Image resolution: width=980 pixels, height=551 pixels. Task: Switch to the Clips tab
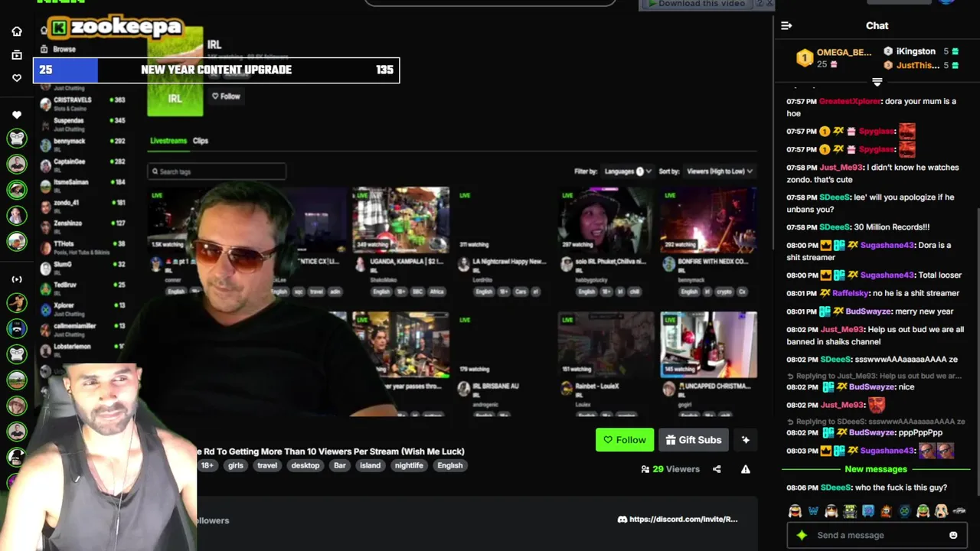pos(201,141)
